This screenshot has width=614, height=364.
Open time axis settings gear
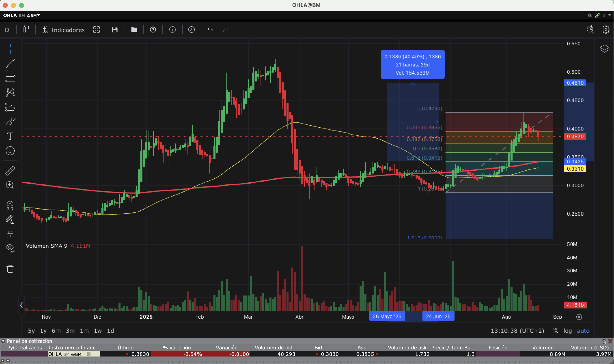[x=579, y=317]
